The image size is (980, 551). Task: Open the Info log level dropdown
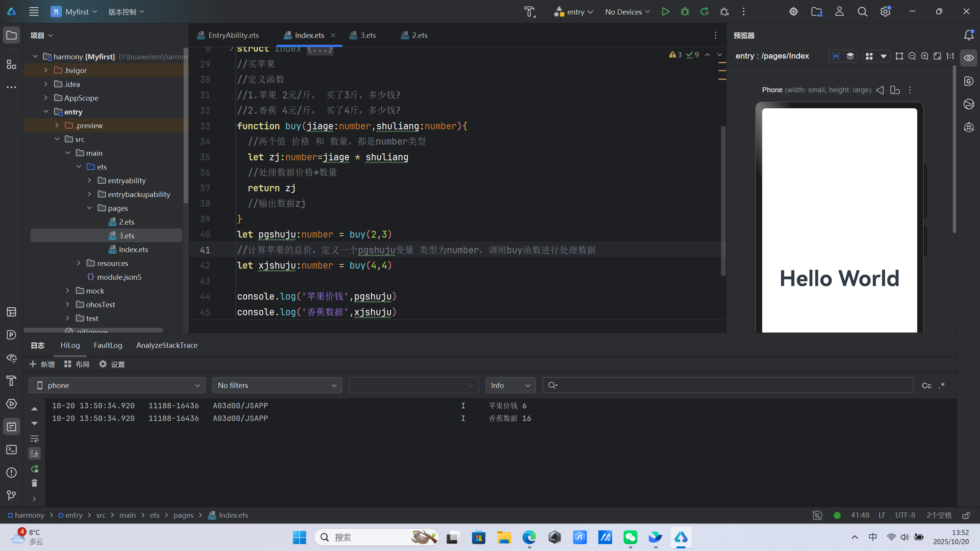tap(510, 385)
